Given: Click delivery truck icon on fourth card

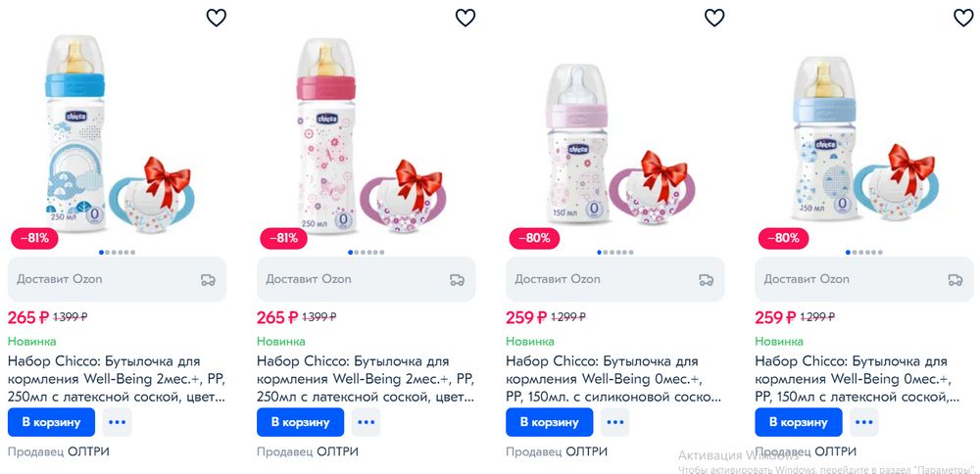Looking at the screenshot, I should coord(955,279).
